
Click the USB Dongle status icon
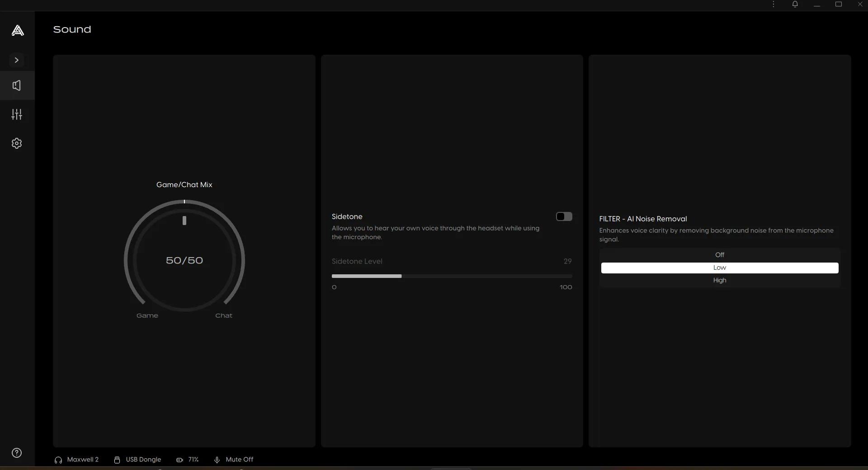click(x=117, y=460)
